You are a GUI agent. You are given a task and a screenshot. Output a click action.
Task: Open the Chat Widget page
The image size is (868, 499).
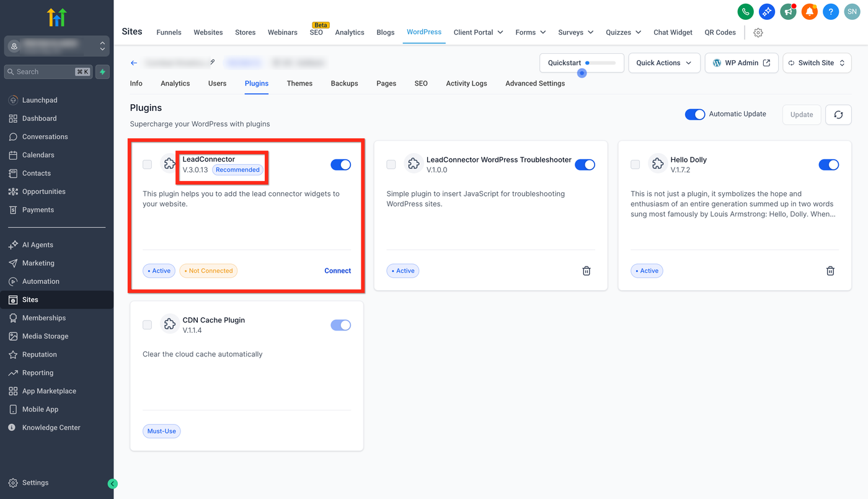[x=673, y=32]
